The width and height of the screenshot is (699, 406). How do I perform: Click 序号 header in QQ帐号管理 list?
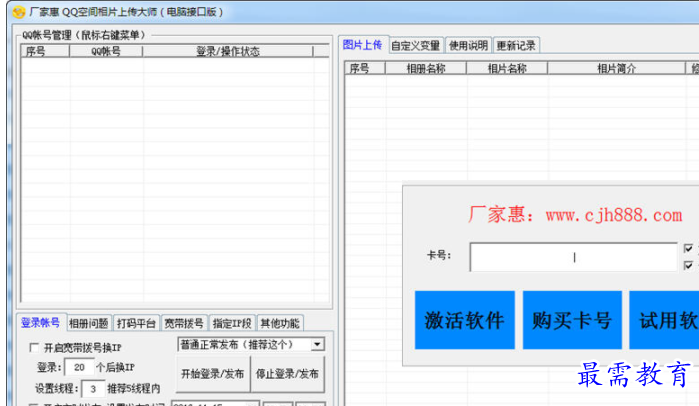coord(45,51)
